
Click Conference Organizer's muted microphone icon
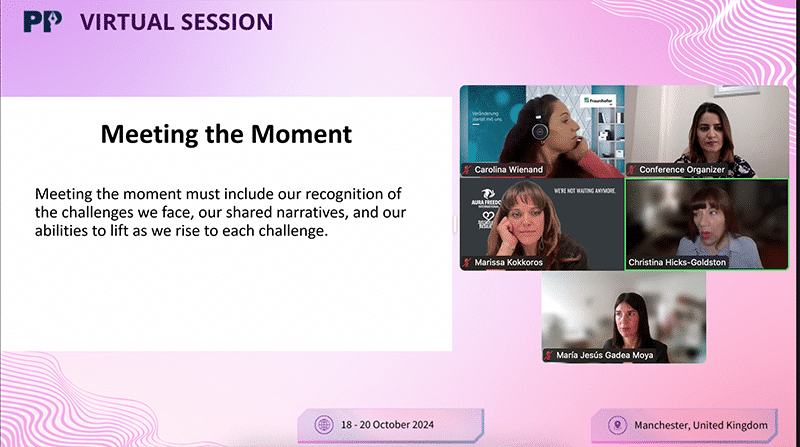632,170
